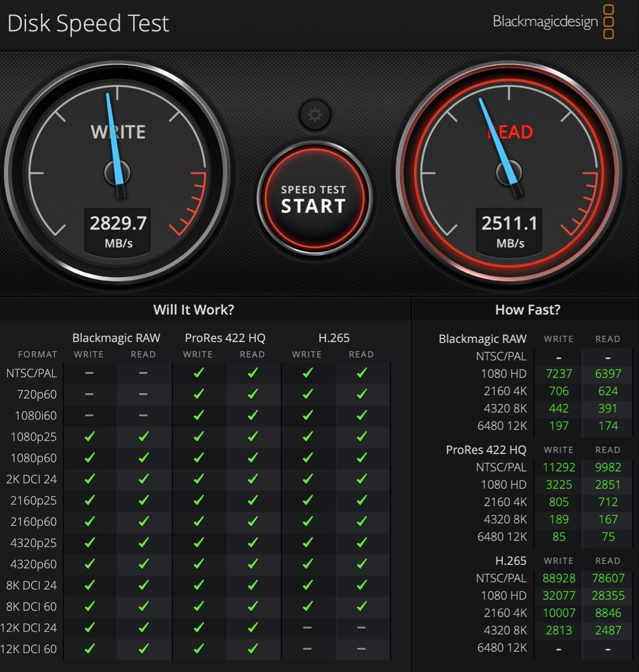This screenshot has width=639, height=672.
Task: Start the speed test
Action: pyautogui.click(x=314, y=198)
